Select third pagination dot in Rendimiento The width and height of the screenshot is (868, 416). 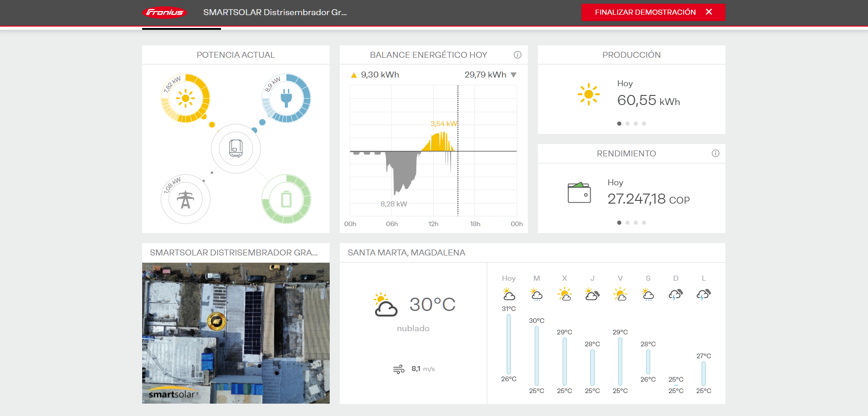tap(636, 223)
